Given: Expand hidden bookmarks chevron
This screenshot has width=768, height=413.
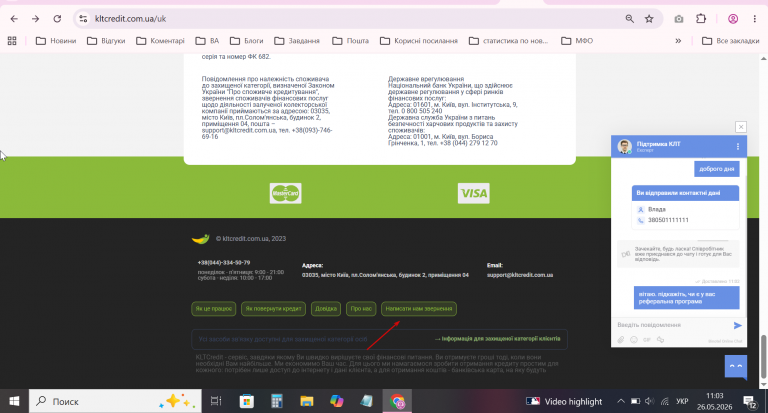Looking at the screenshot, I should [678, 41].
